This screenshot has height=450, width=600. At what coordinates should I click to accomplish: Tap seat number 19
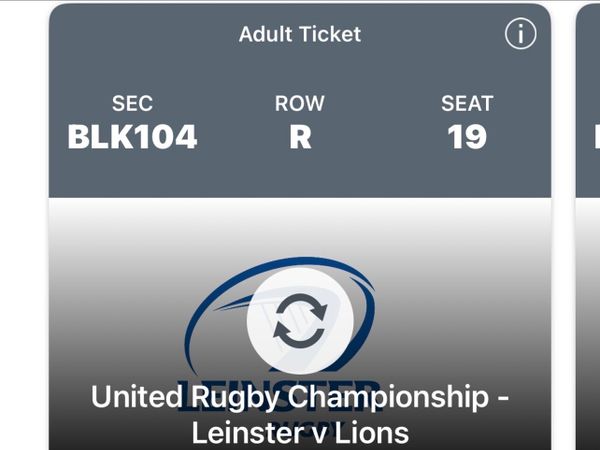[467, 137]
